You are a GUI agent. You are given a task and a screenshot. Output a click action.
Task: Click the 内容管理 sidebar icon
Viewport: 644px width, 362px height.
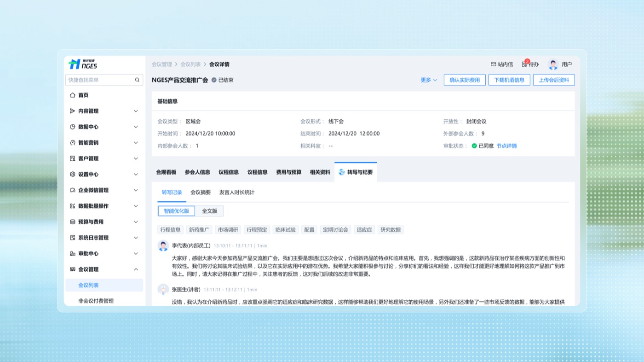[x=72, y=111]
